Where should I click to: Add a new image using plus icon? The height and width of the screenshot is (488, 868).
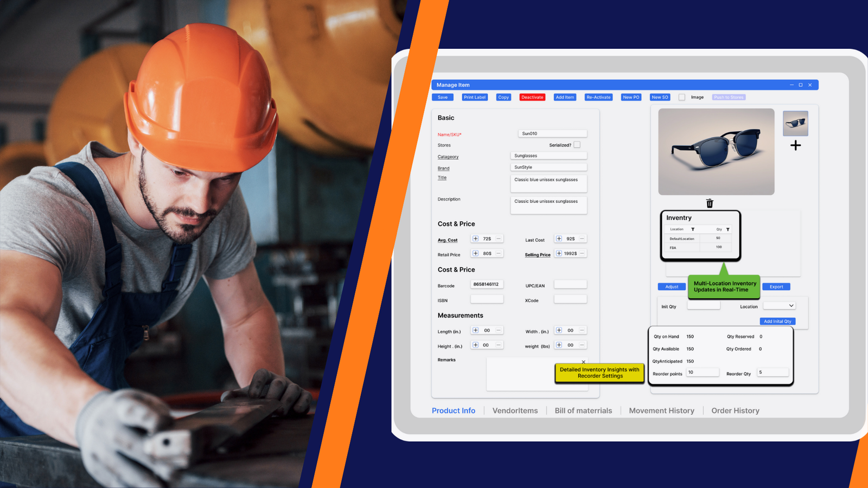(x=795, y=145)
